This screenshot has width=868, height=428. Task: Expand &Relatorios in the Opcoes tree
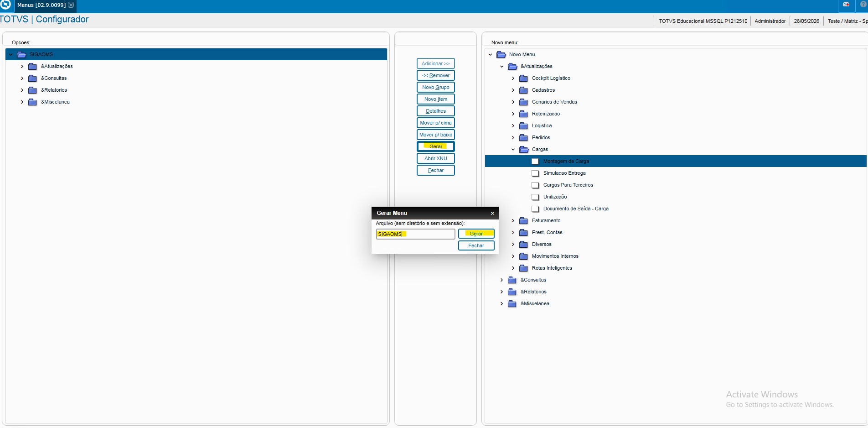tap(22, 90)
